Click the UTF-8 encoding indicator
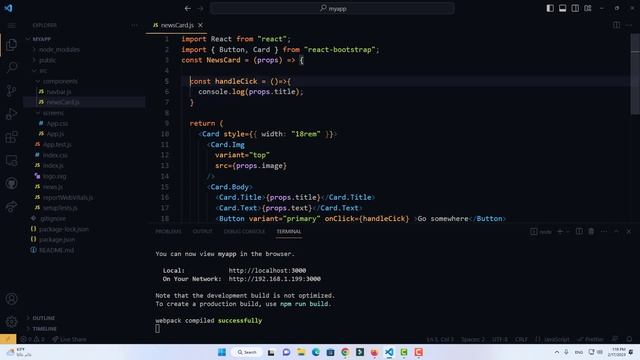This screenshot has height=360, width=640. (500, 339)
